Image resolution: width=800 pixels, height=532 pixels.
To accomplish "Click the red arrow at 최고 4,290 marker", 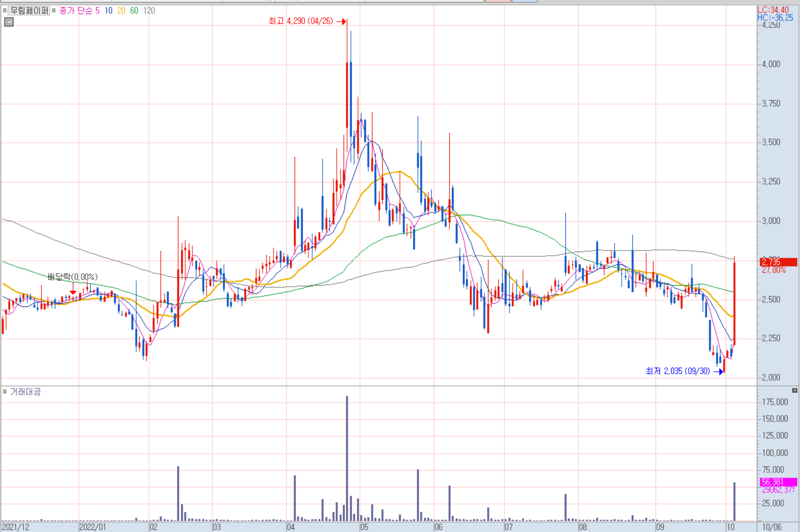I will click(x=341, y=21).
